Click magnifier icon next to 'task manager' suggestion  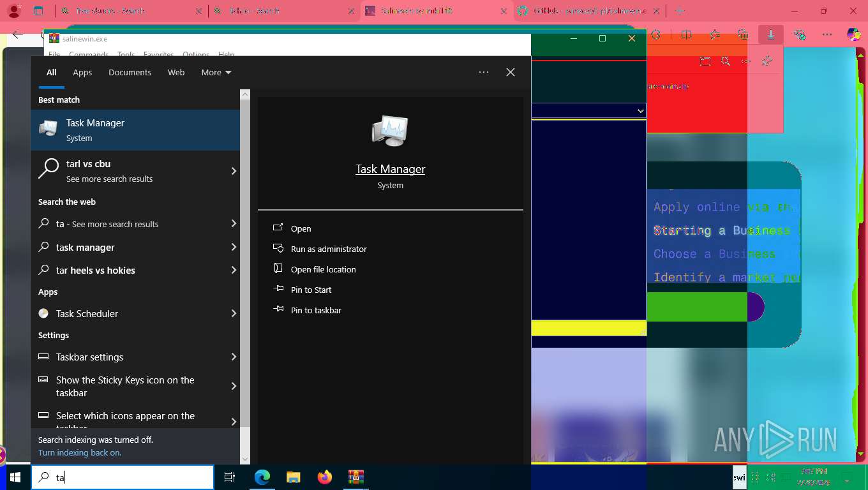coord(43,247)
